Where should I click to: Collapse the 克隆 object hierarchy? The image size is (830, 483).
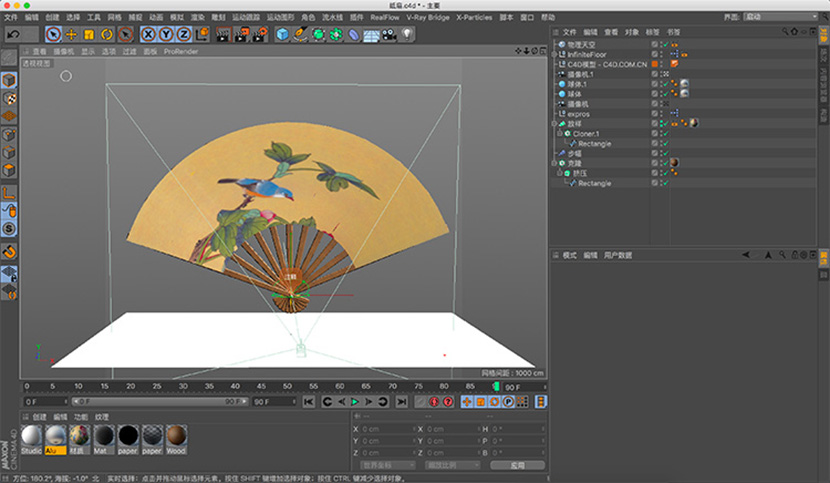[554, 163]
